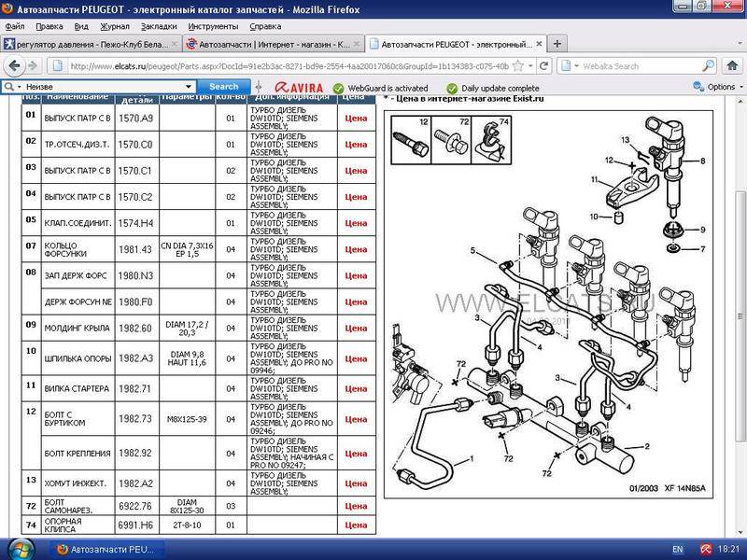Click the bookmark star in the address bar
The width and height of the screenshot is (747, 560).
pos(517,66)
